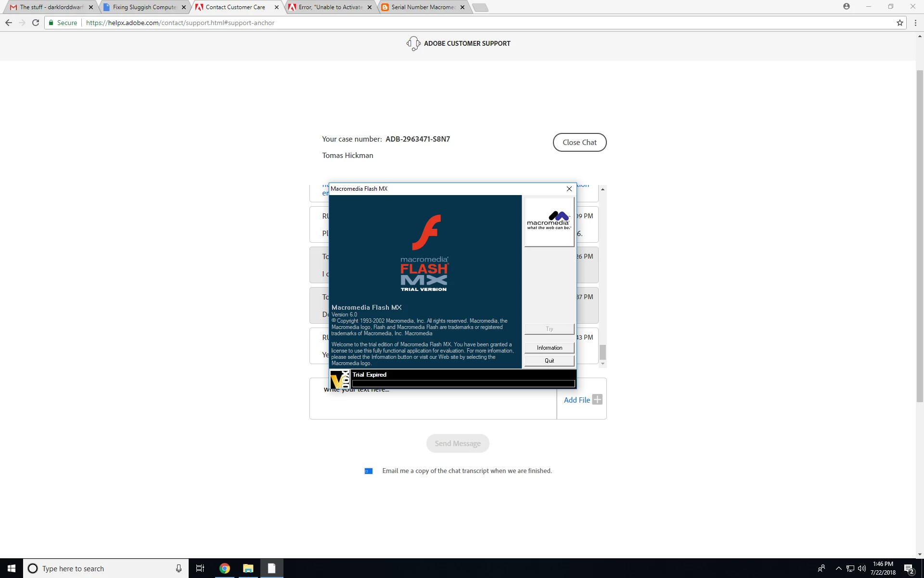Viewport: 924px width, 578px height.
Task: Enable emailing a chat transcript copy
Action: [369, 471]
